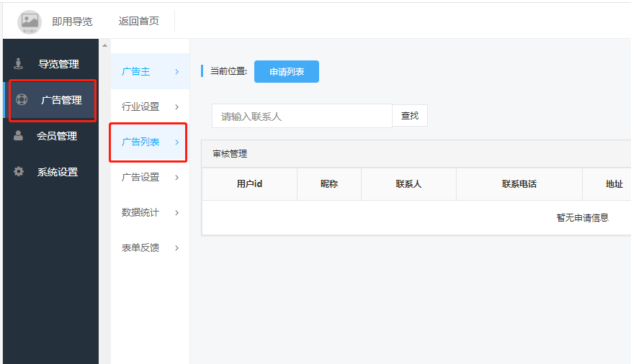Click the 返回首页 link
Viewport: 631px width, 364px height.
click(x=138, y=21)
